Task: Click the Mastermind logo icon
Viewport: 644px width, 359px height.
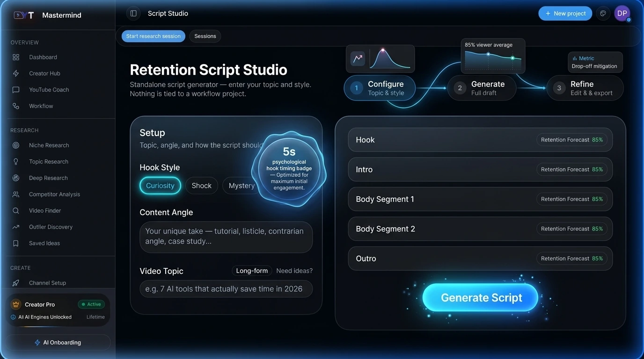Action: [24, 15]
